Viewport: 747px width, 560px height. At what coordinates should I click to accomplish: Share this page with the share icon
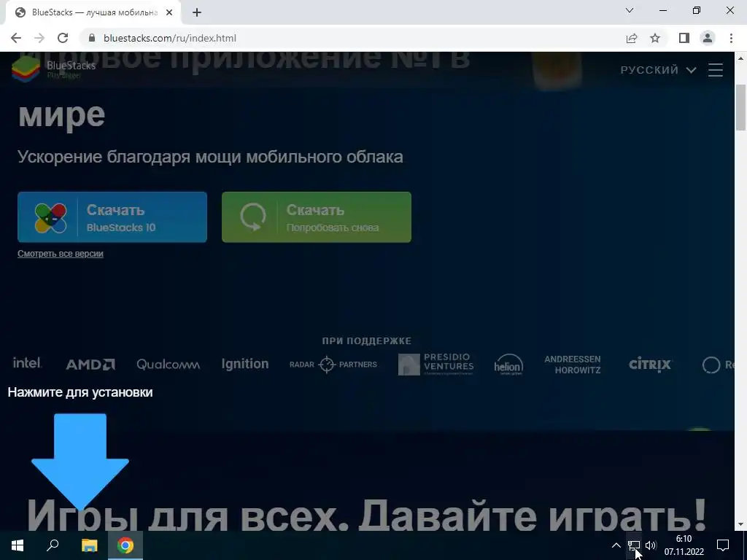[632, 38]
